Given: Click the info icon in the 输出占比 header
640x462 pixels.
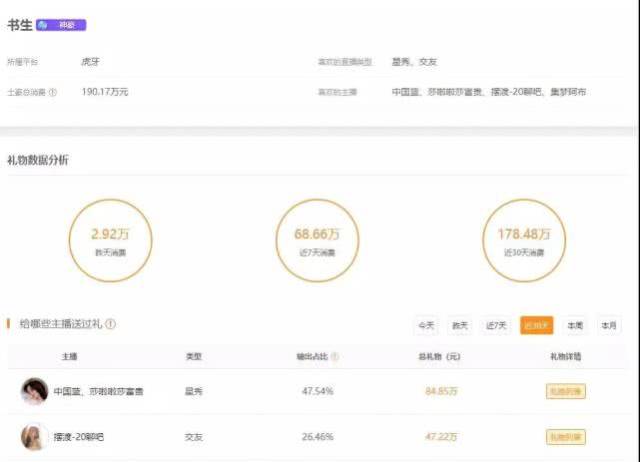Looking at the screenshot, I should (335, 357).
